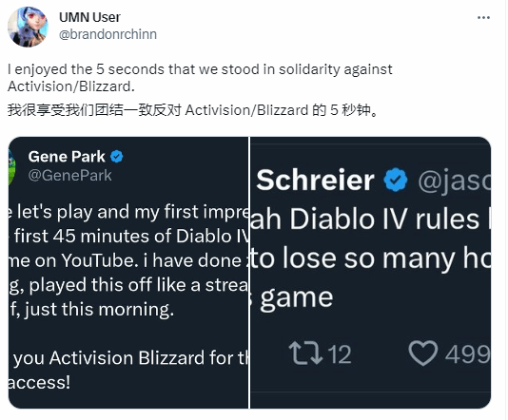508x420 pixels.
Task: Open the Schreier tweet screenshot image
Action: click(x=370, y=273)
